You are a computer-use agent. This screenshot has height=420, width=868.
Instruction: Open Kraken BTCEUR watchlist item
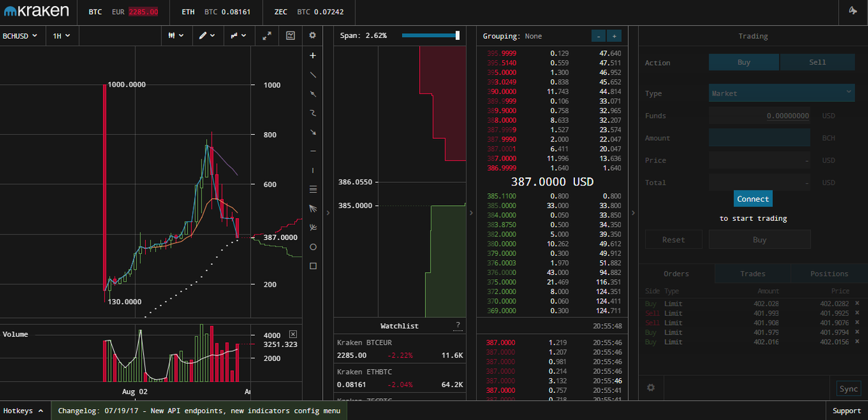400,349
